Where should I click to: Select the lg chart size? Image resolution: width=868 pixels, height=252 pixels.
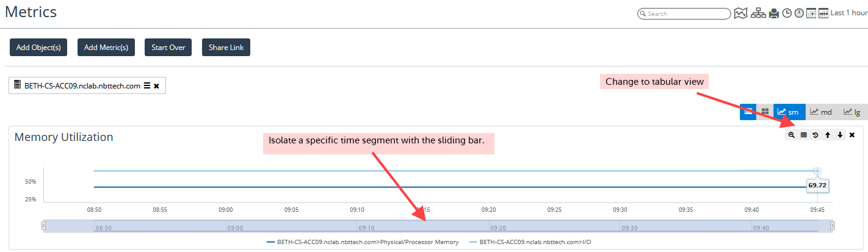pos(852,112)
